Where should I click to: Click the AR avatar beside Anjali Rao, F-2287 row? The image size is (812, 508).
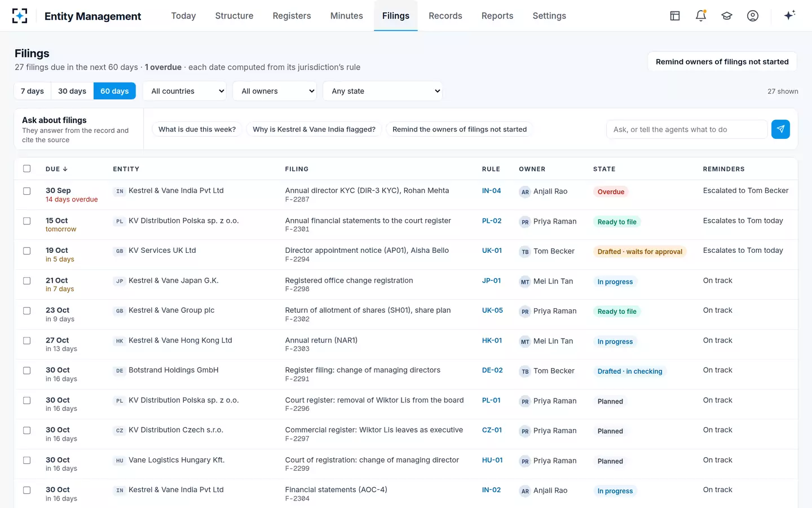[525, 192]
